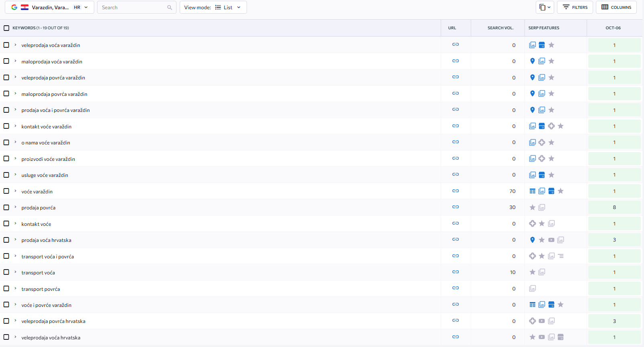Click the video icon in veleprodaja povrća hrvatska row
644x347 pixels.
(542, 321)
